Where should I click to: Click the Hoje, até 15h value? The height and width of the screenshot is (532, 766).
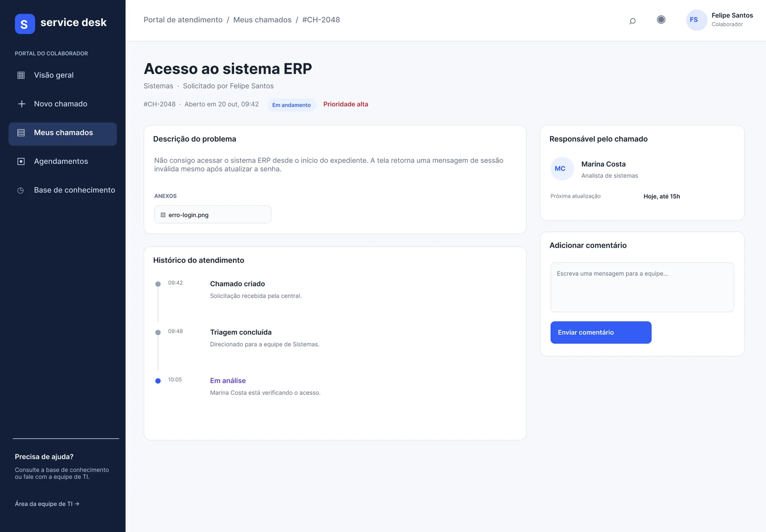[x=662, y=196]
